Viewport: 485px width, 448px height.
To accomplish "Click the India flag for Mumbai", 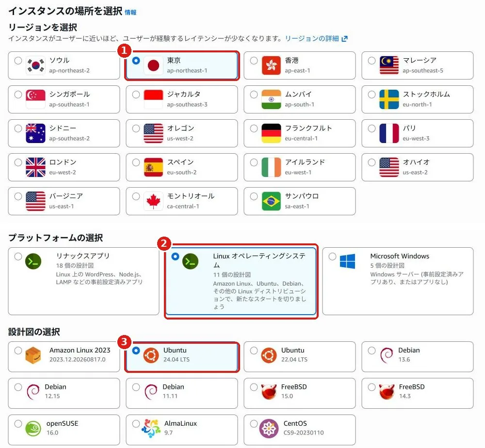I will pyautogui.click(x=271, y=99).
